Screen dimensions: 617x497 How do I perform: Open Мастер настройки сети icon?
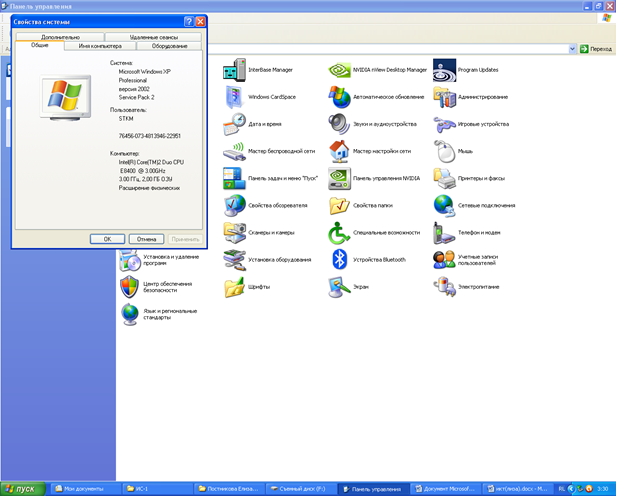coord(339,151)
